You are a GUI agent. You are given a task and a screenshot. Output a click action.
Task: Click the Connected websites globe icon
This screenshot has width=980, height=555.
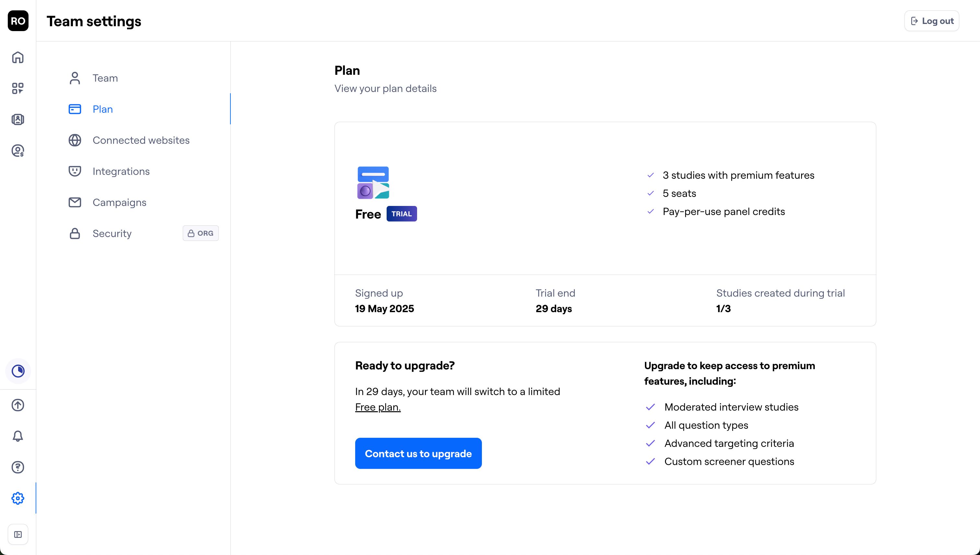point(75,140)
